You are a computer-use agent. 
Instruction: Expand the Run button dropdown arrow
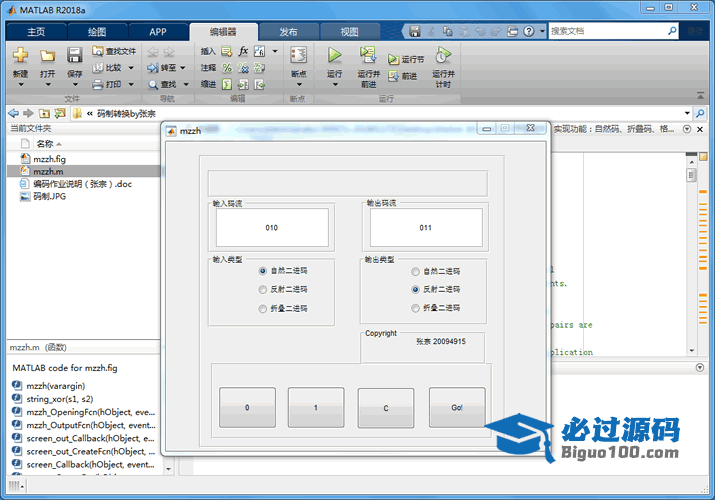pyautogui.click(x=334, y=84)
